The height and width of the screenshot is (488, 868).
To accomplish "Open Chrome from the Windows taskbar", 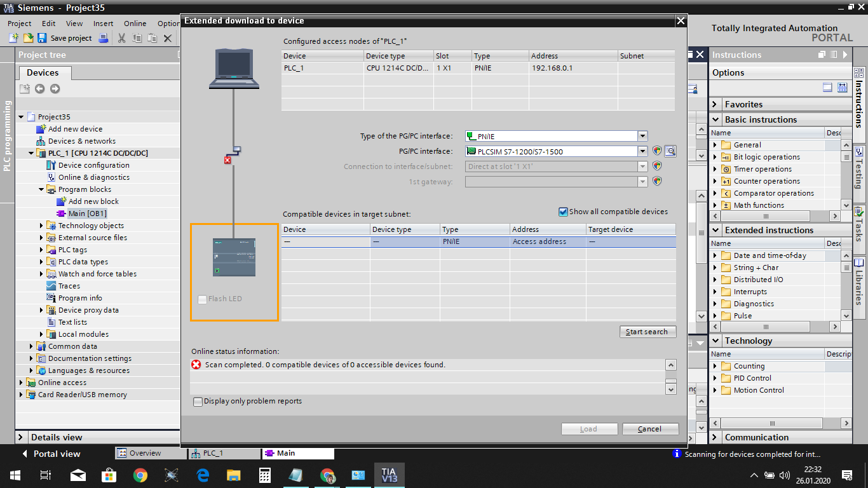I will [x=140, y=475].
